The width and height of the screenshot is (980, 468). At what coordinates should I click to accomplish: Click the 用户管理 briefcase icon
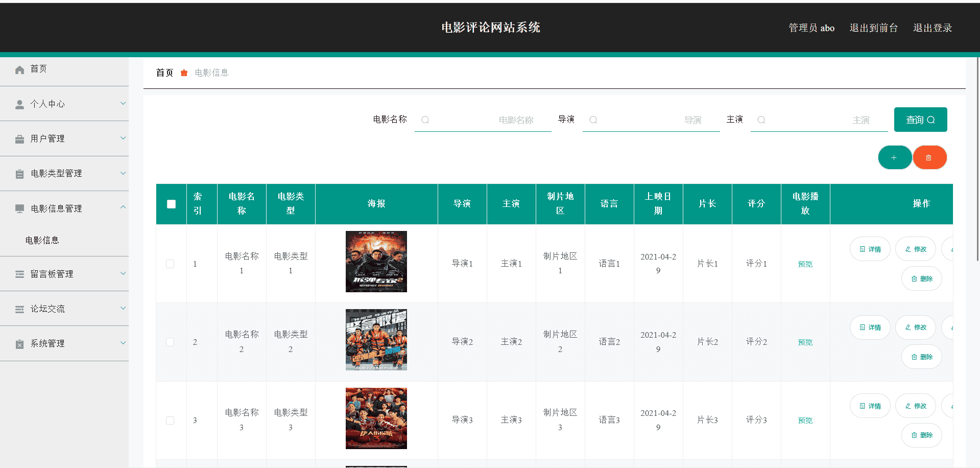(19, 139)
